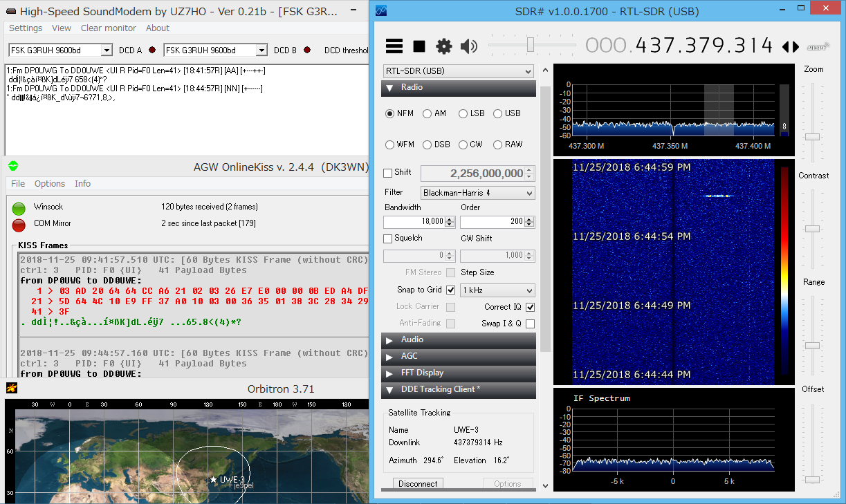Open the SDR# hamburger menu
Image resolution: width=846 pixels, height=504 pixels.
click(394, 46)
